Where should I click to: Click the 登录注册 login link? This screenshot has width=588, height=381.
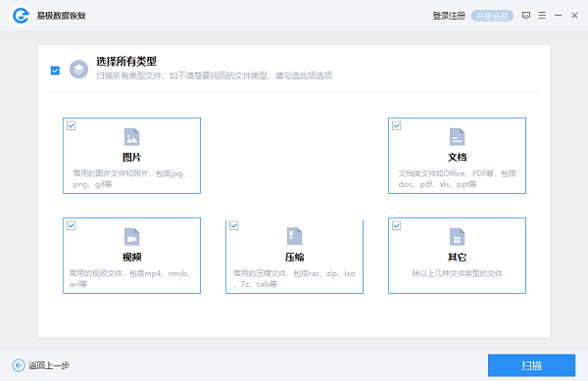tap(449, 16)
